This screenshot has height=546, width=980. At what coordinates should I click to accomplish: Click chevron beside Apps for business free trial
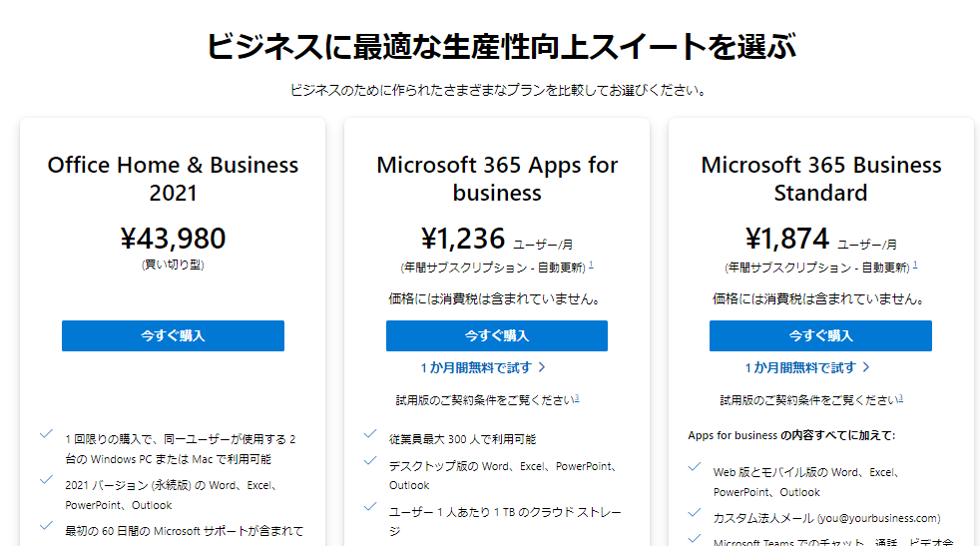(542, 367)
